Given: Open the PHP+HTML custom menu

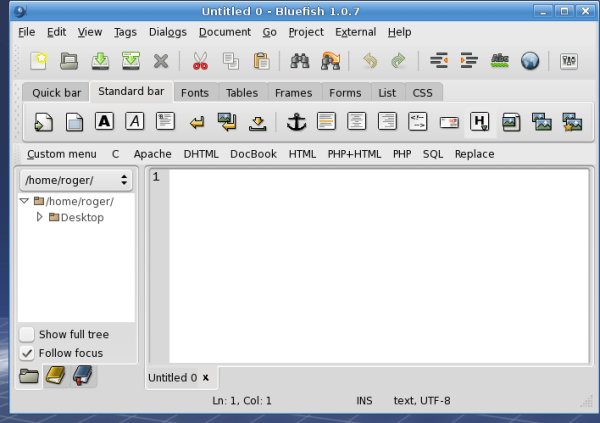Looking at the screenshot, I should pos(354,154).
